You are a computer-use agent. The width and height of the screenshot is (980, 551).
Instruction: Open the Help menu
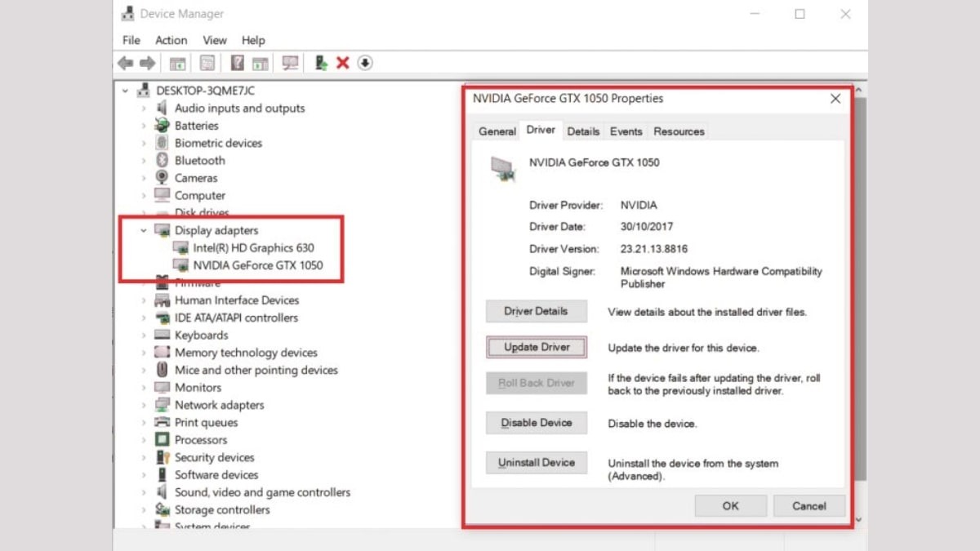point(253,40)
